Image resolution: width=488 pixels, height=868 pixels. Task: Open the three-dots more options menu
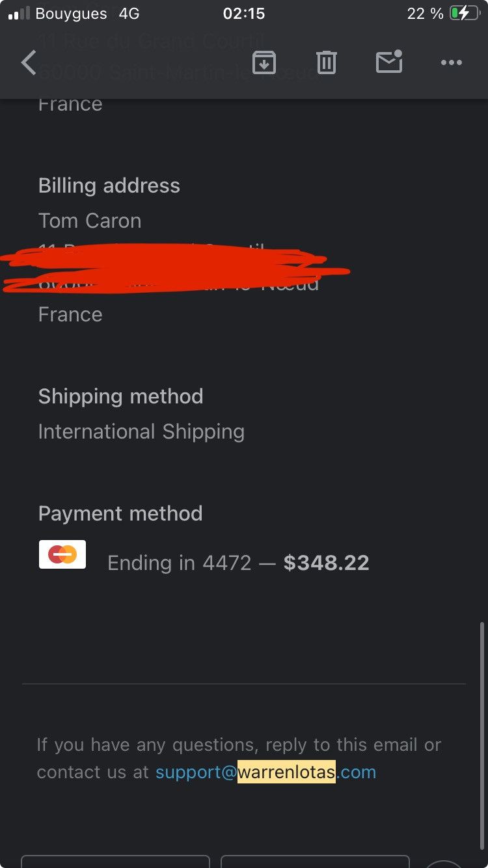coord(451,62)
